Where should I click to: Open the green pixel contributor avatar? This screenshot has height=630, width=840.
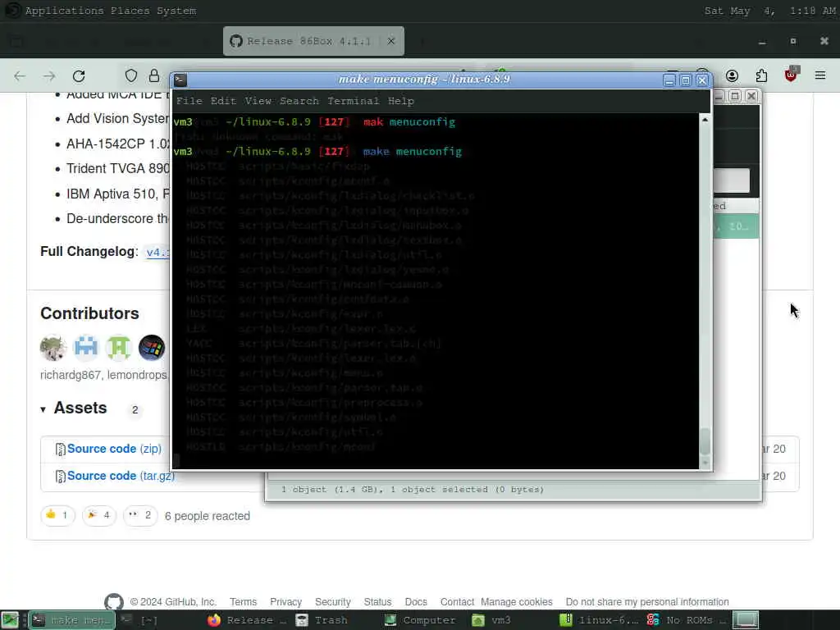119,348
